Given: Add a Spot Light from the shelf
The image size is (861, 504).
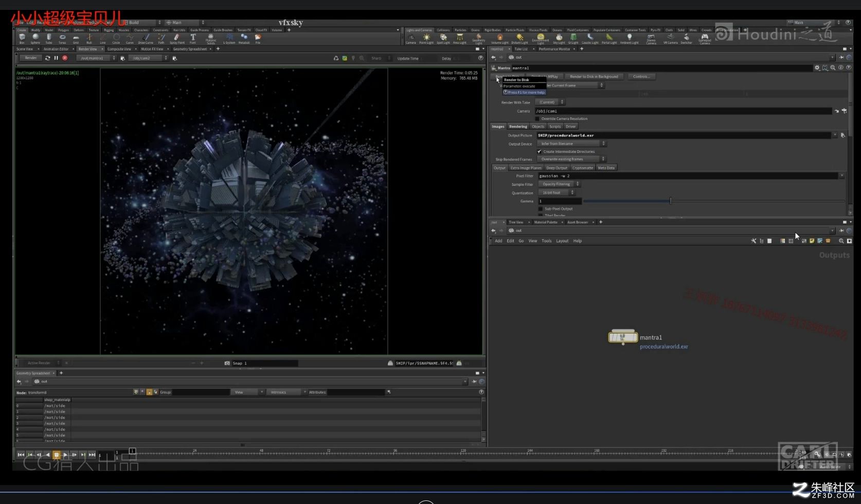Looking at the screenshot, I should [443, 39].
